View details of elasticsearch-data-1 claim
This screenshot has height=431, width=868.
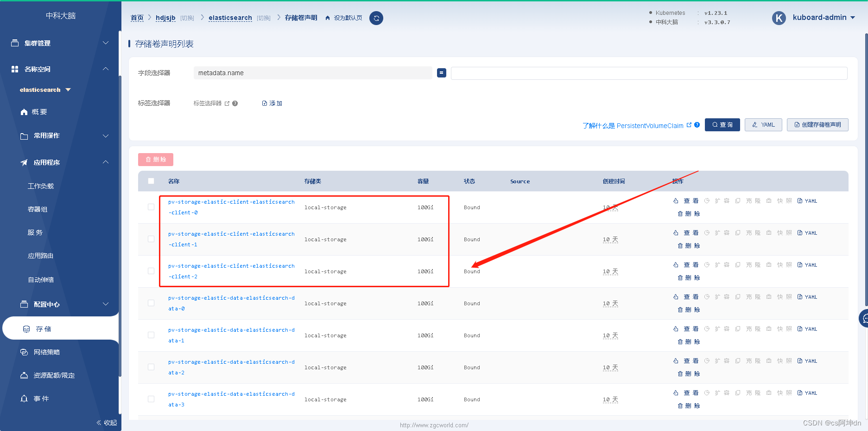[x=686, y=329]
